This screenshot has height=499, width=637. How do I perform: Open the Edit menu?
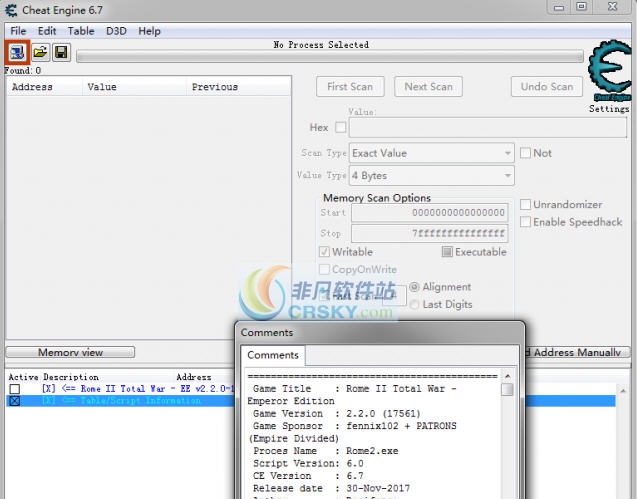point(47,31)
